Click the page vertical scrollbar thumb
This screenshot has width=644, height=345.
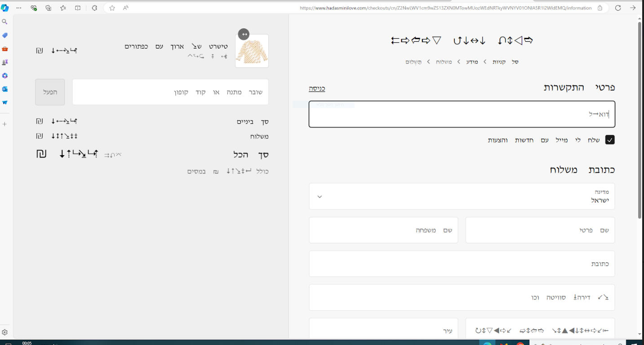640,120
